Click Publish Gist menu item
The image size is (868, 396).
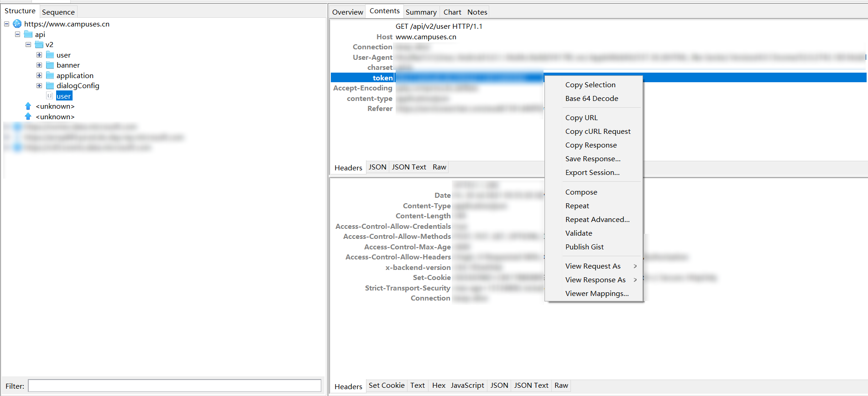click(594, 247)
